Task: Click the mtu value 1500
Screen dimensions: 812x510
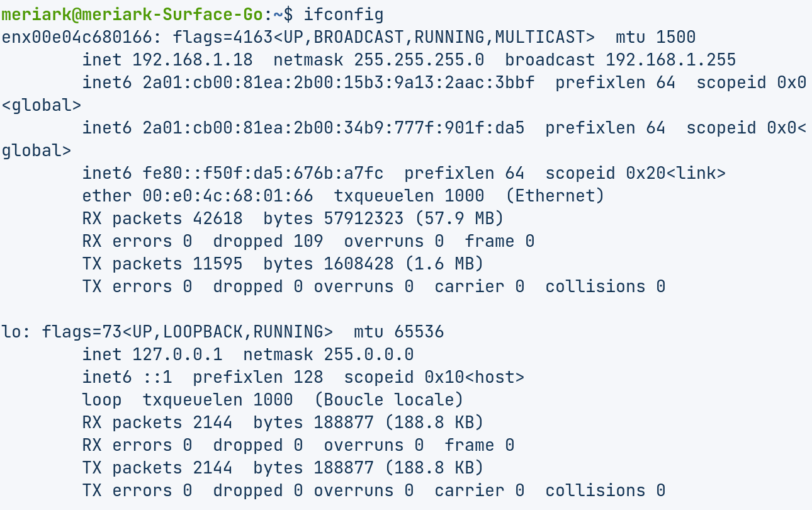Action: tap(675, 37)
